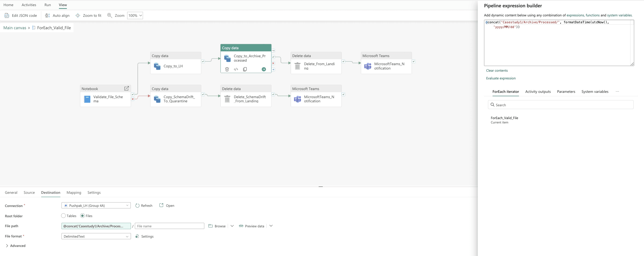Click the file format Settings icon
Screen dimensions: 644x256
137,236
